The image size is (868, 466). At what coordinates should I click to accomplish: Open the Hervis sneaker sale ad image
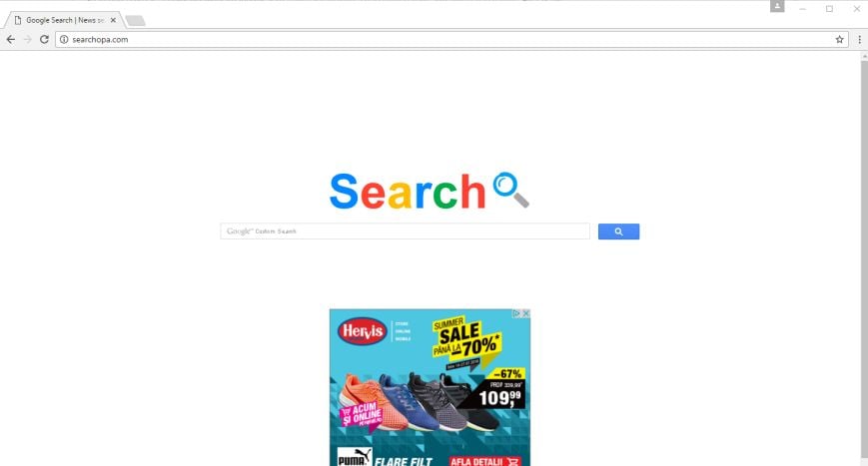tap(430, 387)
